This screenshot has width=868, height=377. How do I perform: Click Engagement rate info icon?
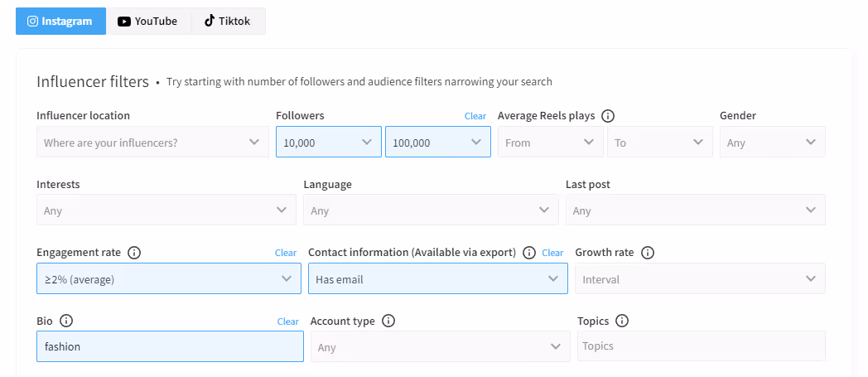click(134, 253)
